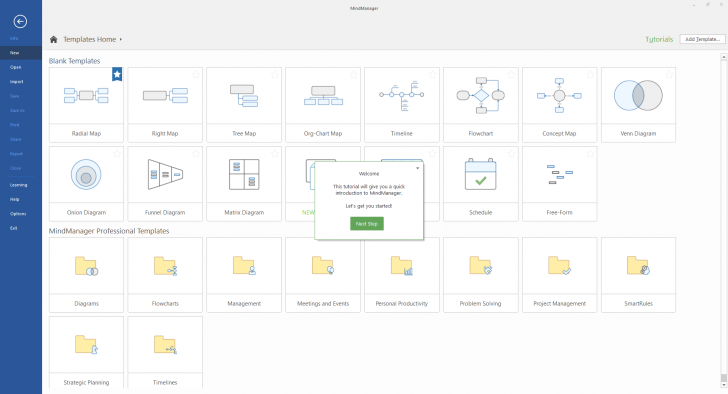Image resolution: width=728 pixels, height=394 pixels.
Task: Click the Templates Home house icon
Action: (x=54, y=39)
